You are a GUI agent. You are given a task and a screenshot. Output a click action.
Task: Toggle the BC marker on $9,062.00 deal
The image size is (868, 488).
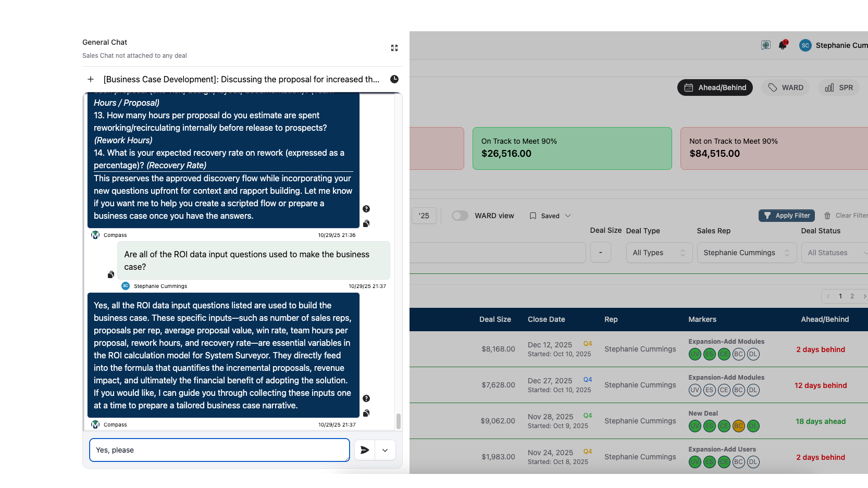coord(738,426)
